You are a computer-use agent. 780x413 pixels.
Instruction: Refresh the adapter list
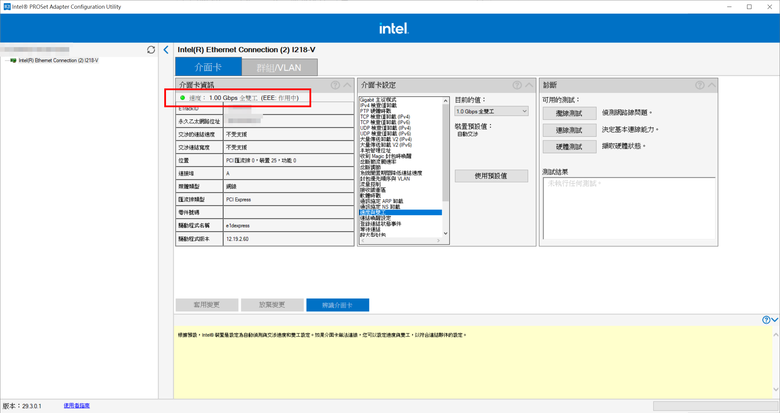tap(151, 50)
